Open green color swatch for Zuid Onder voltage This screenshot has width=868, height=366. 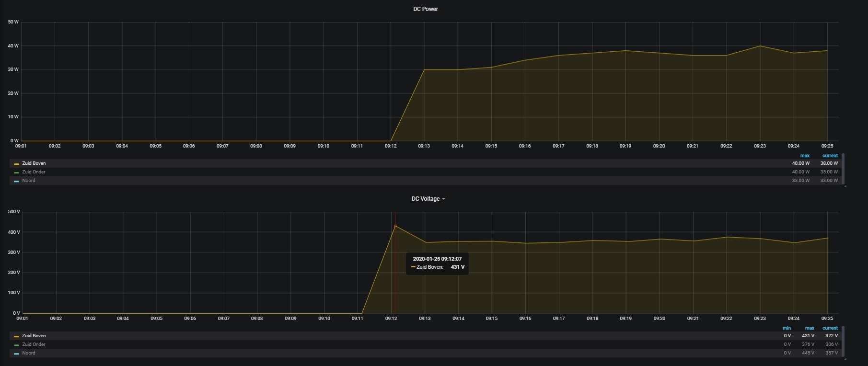[x=17, y=345]
